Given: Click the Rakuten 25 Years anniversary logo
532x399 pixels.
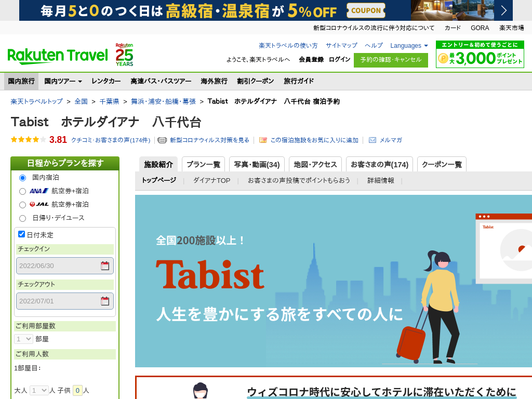Looking at the screenshot, I should [x=124, y=55].
